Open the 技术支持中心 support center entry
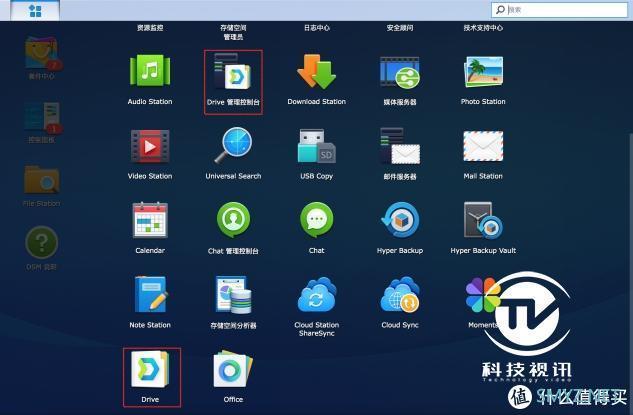Image resolution: width=633 pixels, height=415 pixels. click(483, 28)
